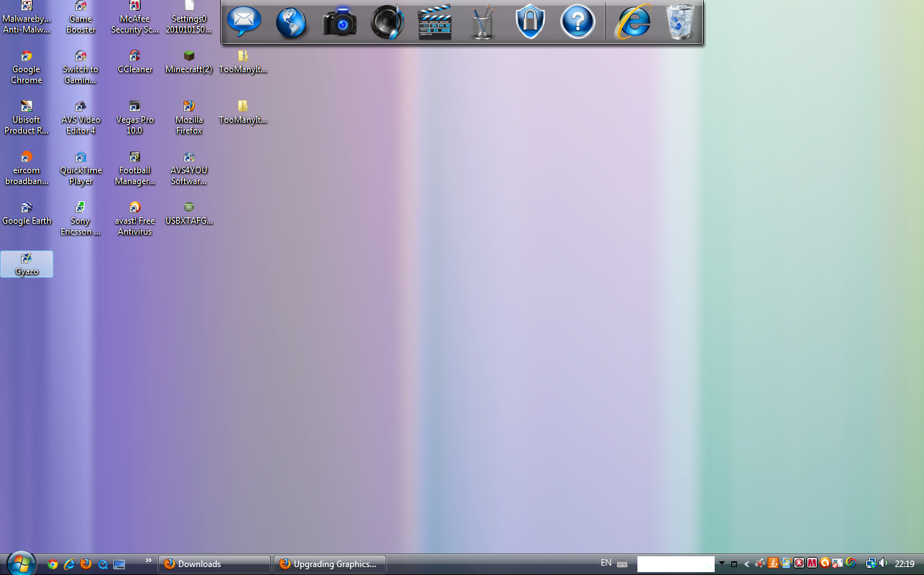Select the Switch to Gaming shortcut
The image size is (924, 575).
point(81,68)
